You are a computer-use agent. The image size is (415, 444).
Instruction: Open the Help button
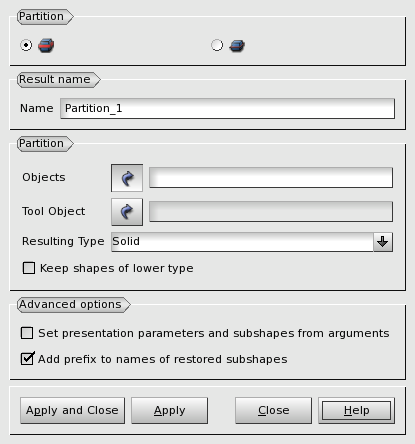pos(356,410)
